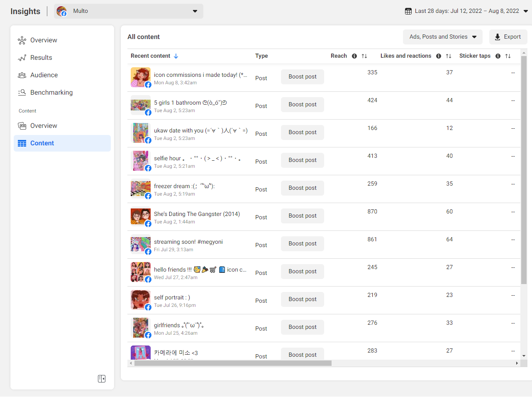Open the Audience section
This screenshot has width=532, height=397.
(x=44, y=75)
